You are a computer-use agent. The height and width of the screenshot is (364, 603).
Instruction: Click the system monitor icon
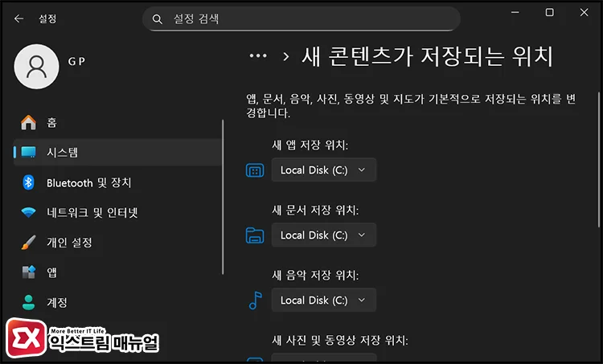coord(28,152)
